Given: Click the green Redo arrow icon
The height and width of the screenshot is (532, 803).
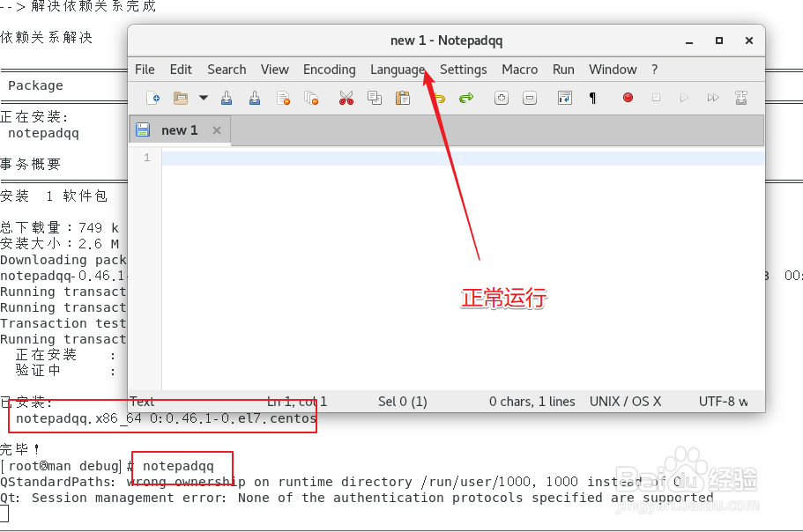Looking at the screenshot, I should 466,98.
